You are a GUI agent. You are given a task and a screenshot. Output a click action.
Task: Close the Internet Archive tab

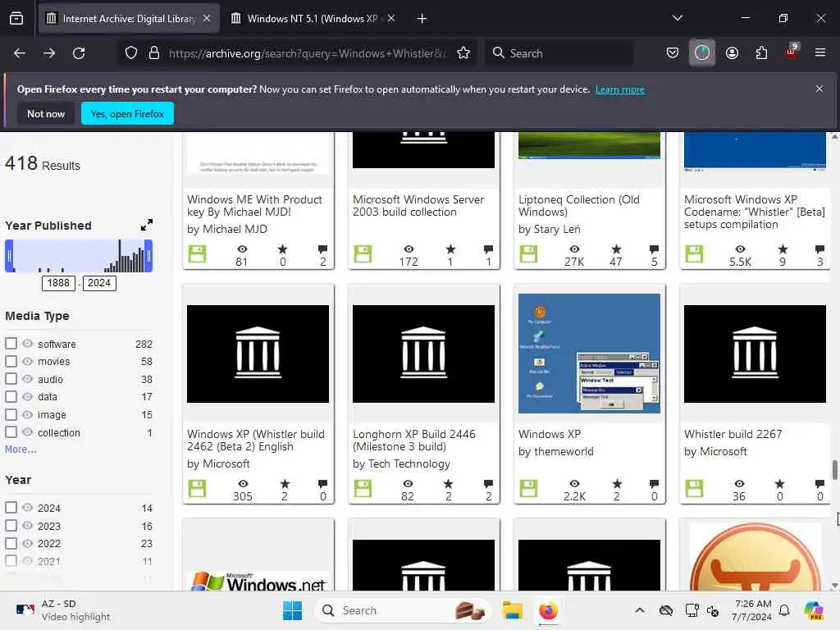[207, 18]
